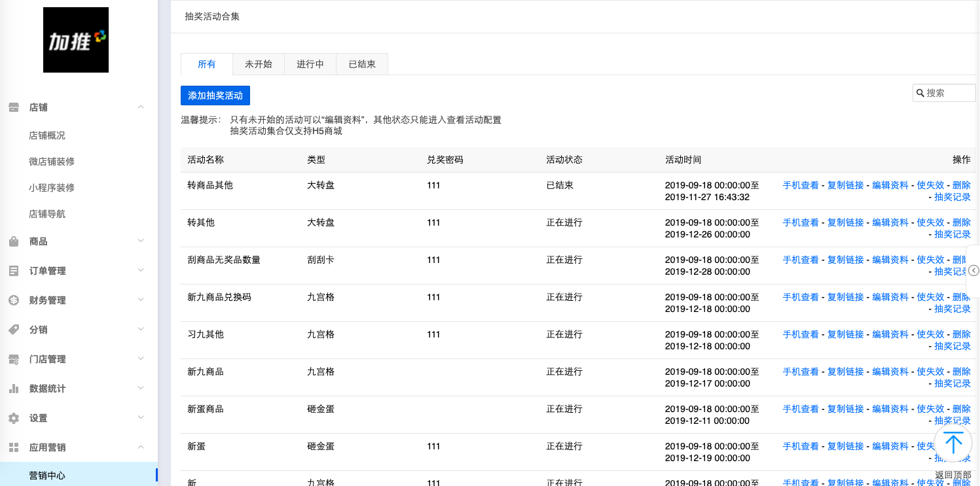Viewport: 980px width, 486px height.
Task: Expand the 订单管理 menu chevron
Action: click(141, 271)
